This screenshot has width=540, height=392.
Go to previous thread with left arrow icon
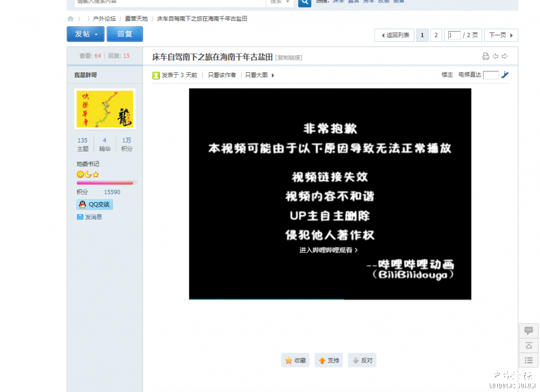point(495,56)
